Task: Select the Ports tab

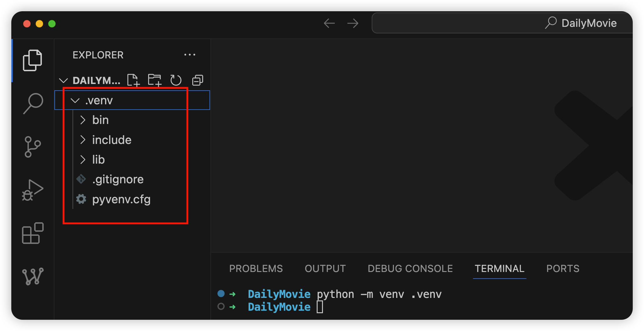Action: click(x=562, y=269)
